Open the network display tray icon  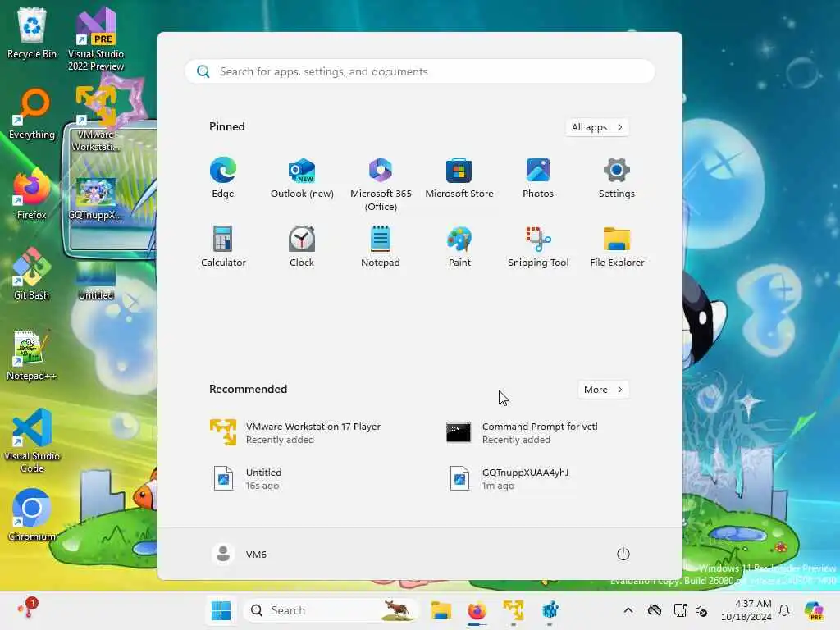point(680,610)
